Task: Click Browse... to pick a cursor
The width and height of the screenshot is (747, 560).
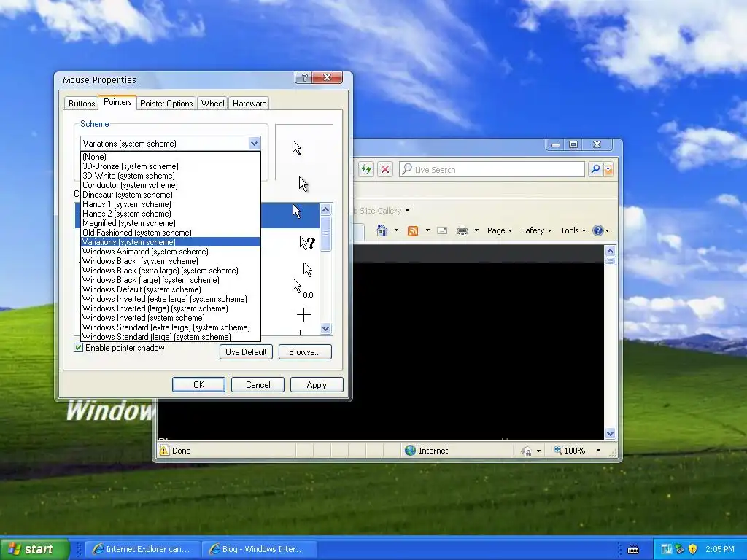Action: pyautogui.click(x=305, y=352)
